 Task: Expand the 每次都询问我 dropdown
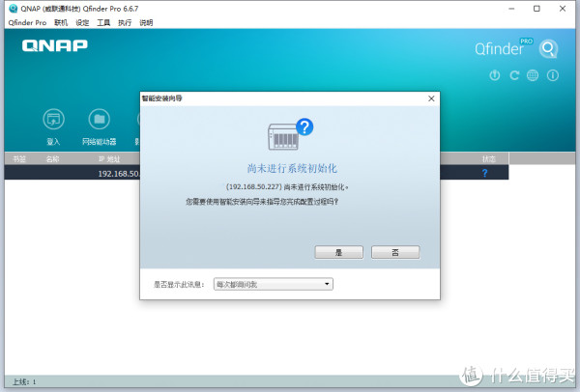pyautogui.click(x=272, y=284)
